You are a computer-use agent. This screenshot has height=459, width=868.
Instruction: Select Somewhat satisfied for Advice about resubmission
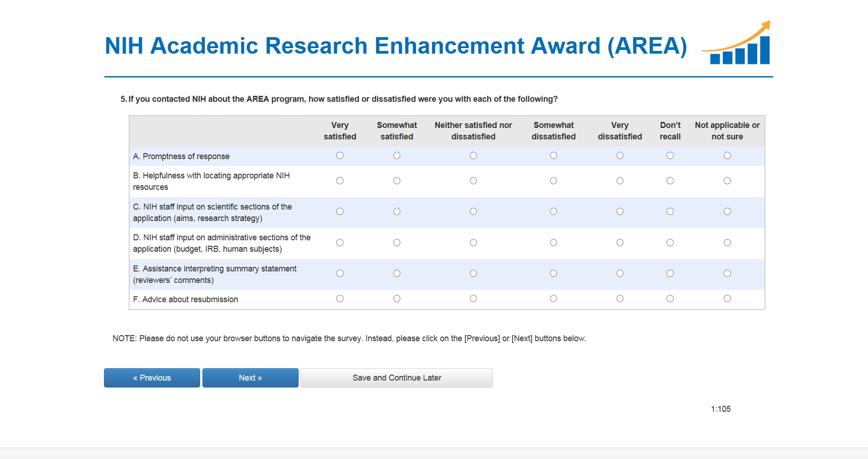pyautogui.click(x=397, y=299)
